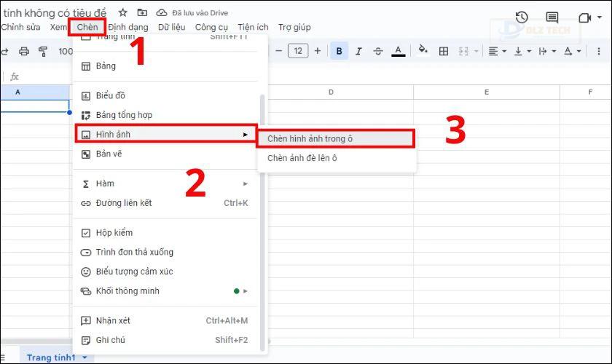Expand the Khối thông minh submenu

tap(165, 291)
